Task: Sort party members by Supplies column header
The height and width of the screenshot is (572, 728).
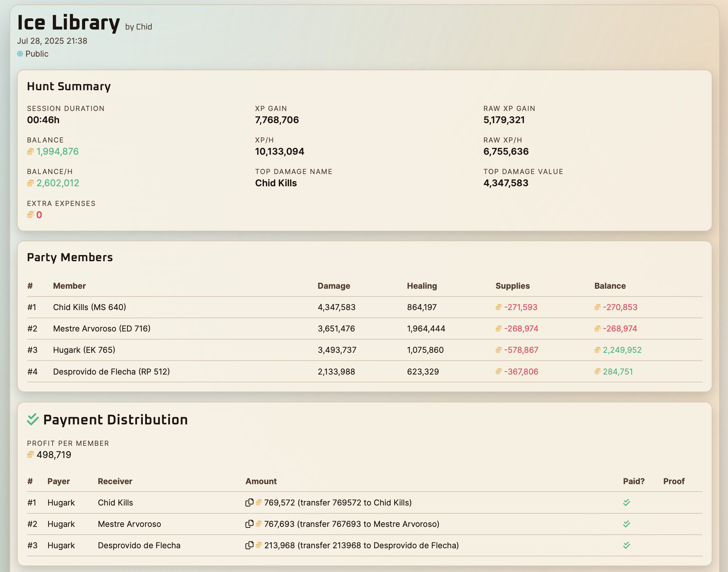Action: (512, 286)
